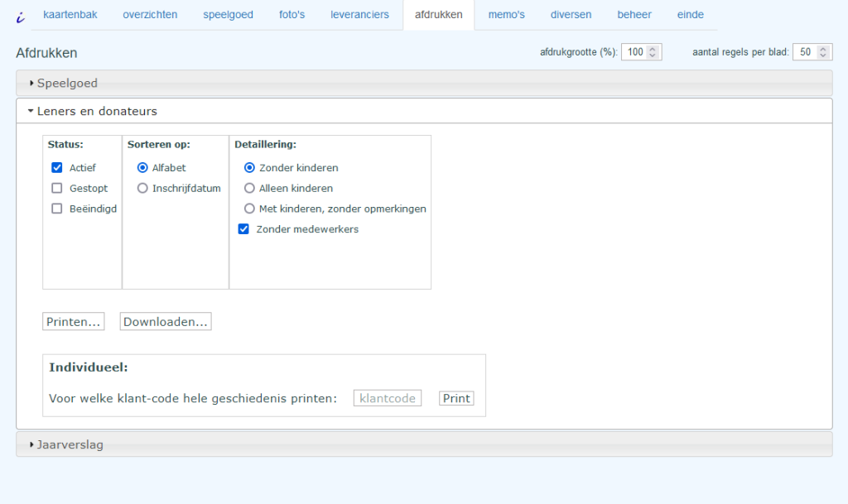Viewport: 848px width, 504px height.
Task: Click the Afdrukken page heading
Action: point(46,53)
